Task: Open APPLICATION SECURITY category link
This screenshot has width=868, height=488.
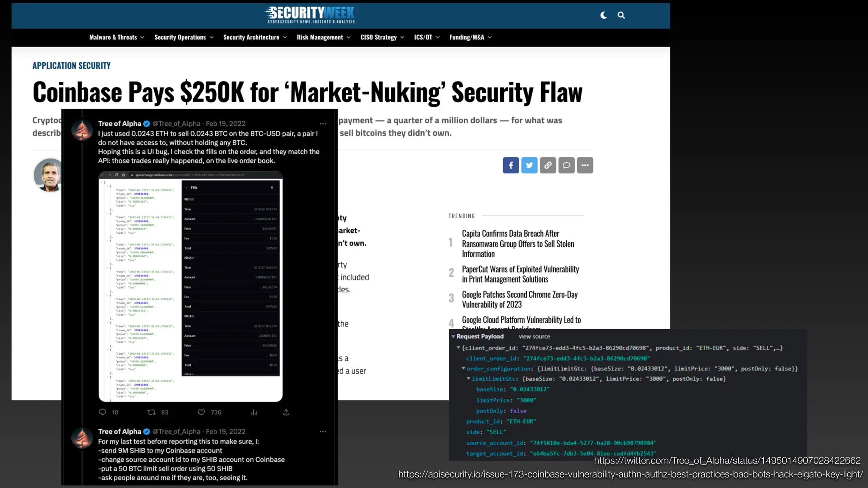Action: click(72, 66)
